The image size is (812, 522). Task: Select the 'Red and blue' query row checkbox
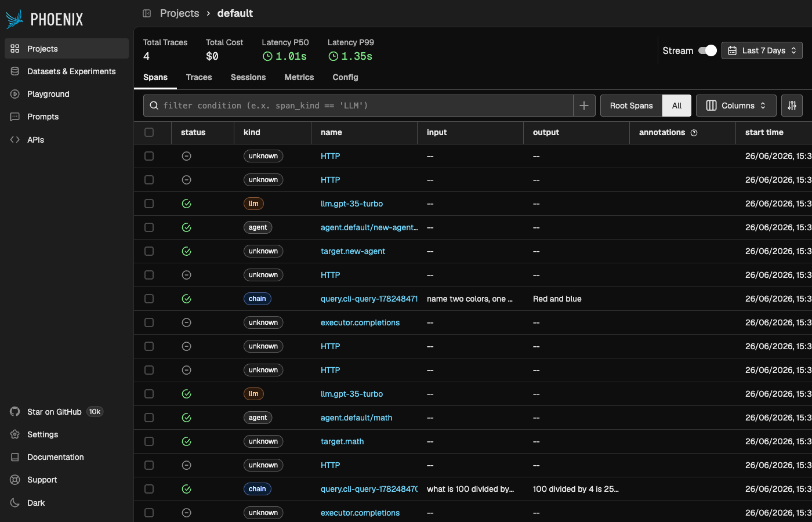149,299
